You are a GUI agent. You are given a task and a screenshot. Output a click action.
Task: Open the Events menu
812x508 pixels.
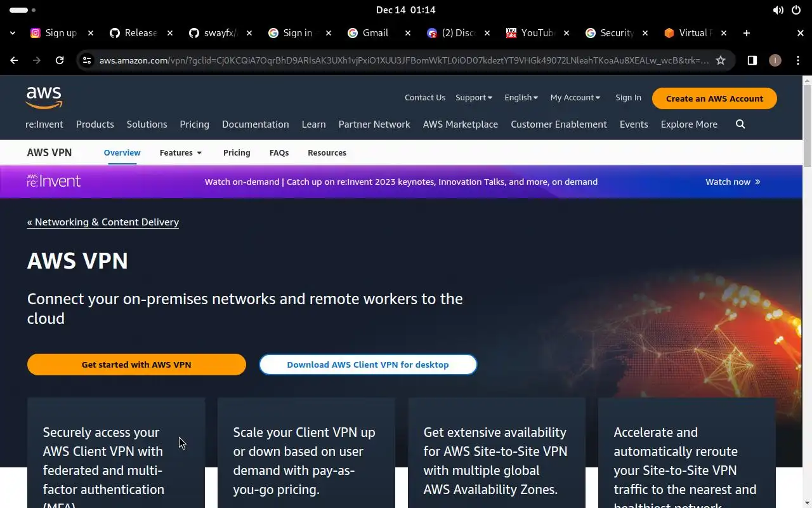(x=634, y=124)
